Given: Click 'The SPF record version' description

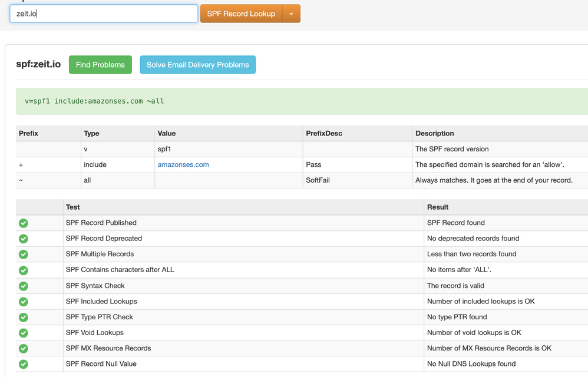Looking at the screenshot, I should click(x=452, y=149).
